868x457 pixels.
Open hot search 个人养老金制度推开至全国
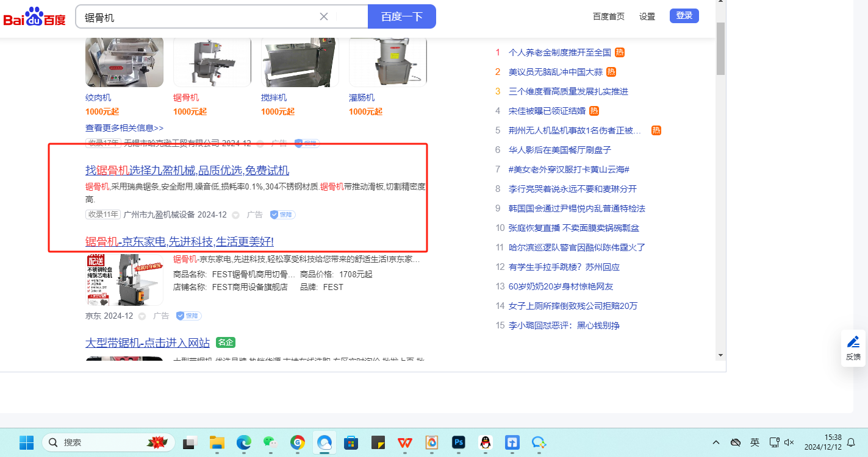[x=560, y=52]
